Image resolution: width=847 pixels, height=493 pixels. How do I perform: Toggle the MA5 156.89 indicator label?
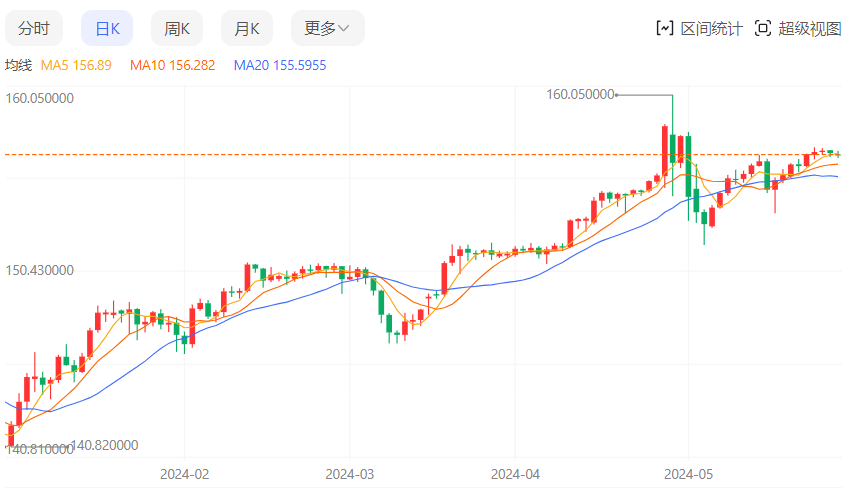(76, 65)
